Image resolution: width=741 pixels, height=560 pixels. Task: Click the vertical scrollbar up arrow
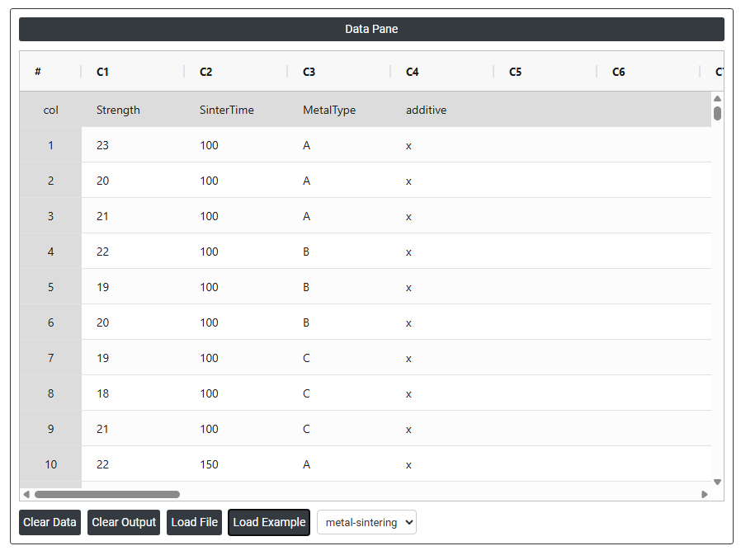click(717, 98)
